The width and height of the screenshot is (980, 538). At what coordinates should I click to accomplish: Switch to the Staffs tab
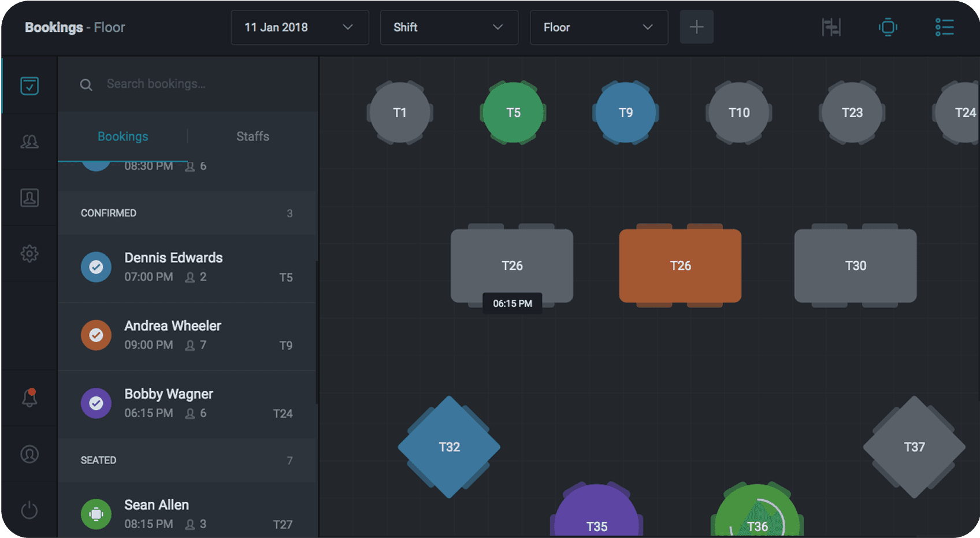click(x=253, y=136)
